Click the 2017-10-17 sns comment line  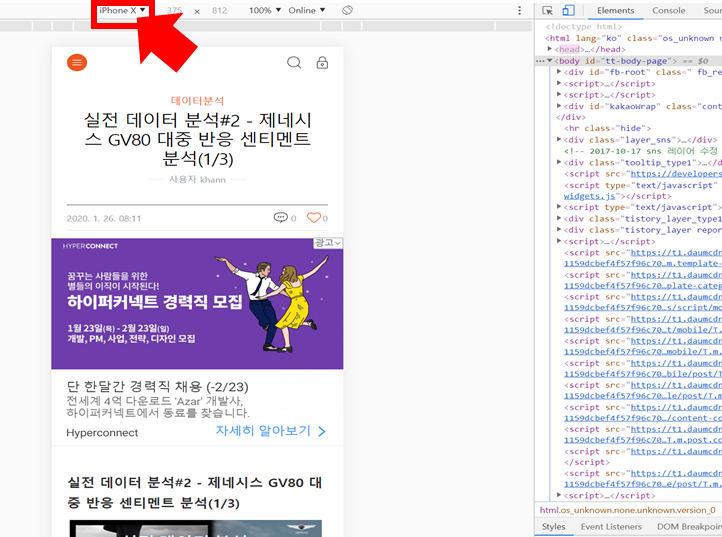[x=640, y=151]
